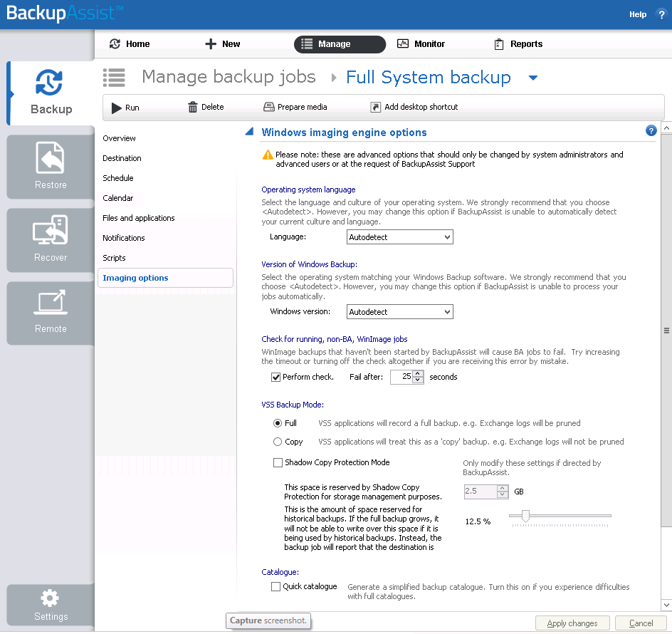Enable the Quick catalogue checkbox
Viewport: 672px width, 634px height.
point(276,586)
